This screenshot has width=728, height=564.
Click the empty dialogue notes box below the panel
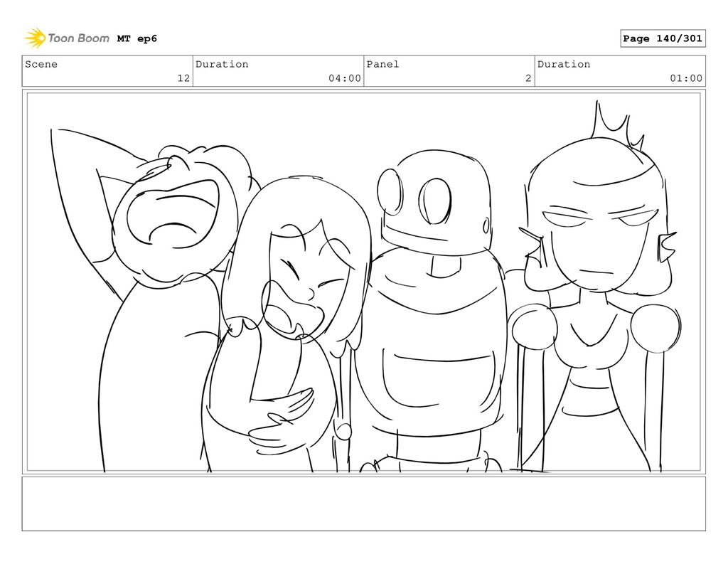coord(363,504)
